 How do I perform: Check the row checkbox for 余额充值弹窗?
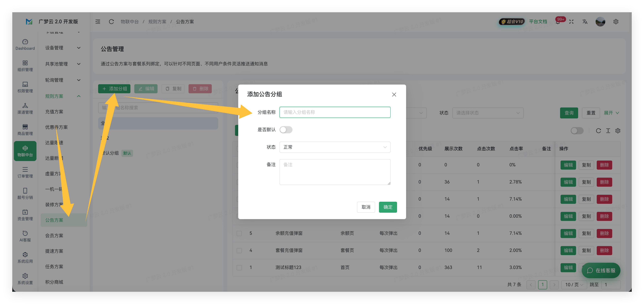coord(239,233)
